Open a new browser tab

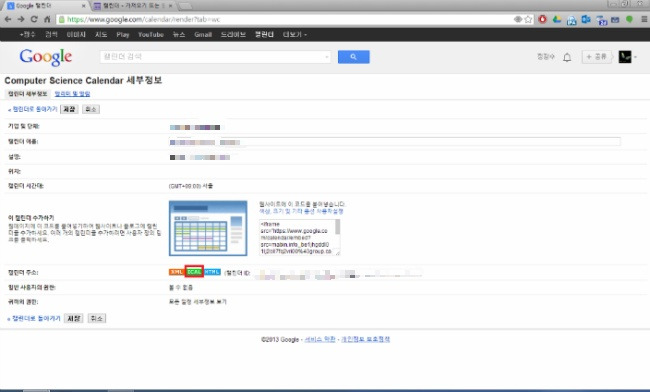click(185, 6)
